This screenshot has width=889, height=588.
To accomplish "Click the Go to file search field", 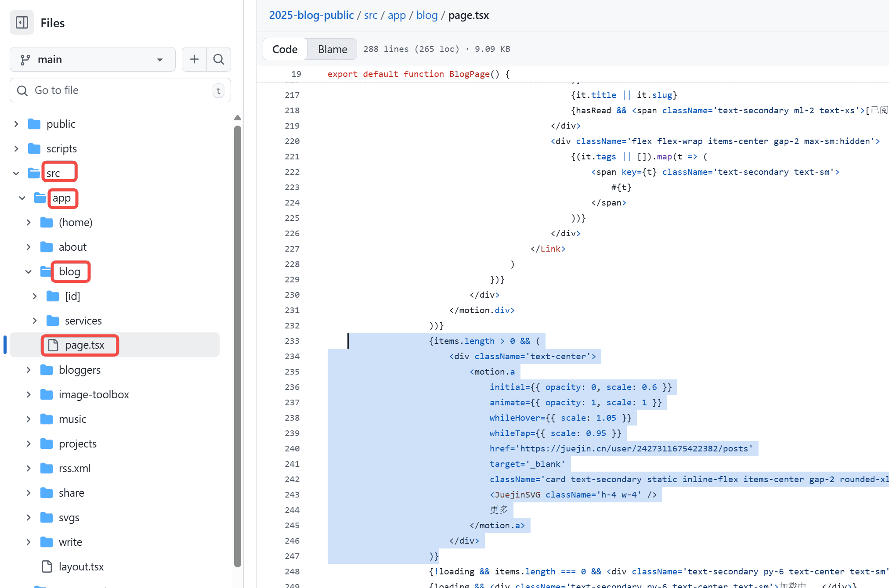I will click(x=120, y=90).
